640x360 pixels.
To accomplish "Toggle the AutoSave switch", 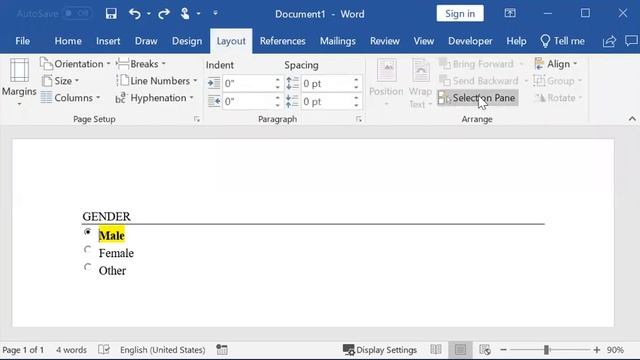I will 78,13.
